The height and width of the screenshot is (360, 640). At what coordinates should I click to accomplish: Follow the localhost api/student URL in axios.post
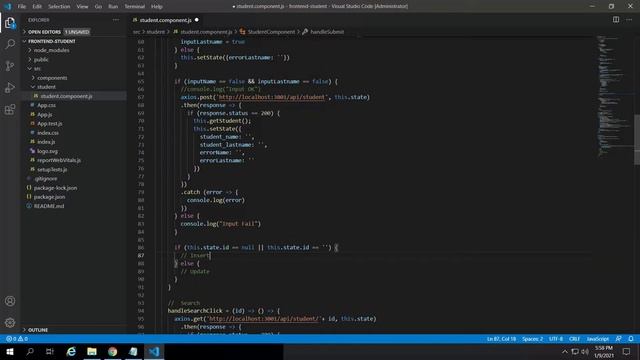pos(272,97)
